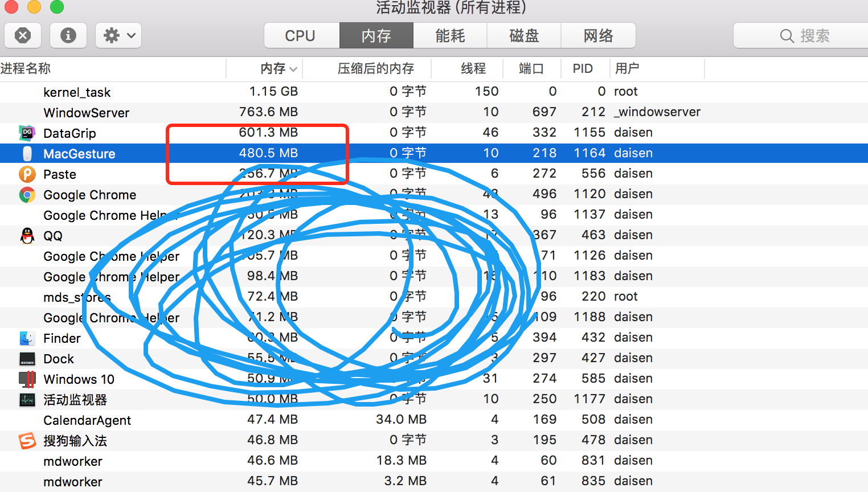This screenshot has height=492, width=868.
Task: Click the 搜狗输入法 Sogou icon
Action: (27, 440)
